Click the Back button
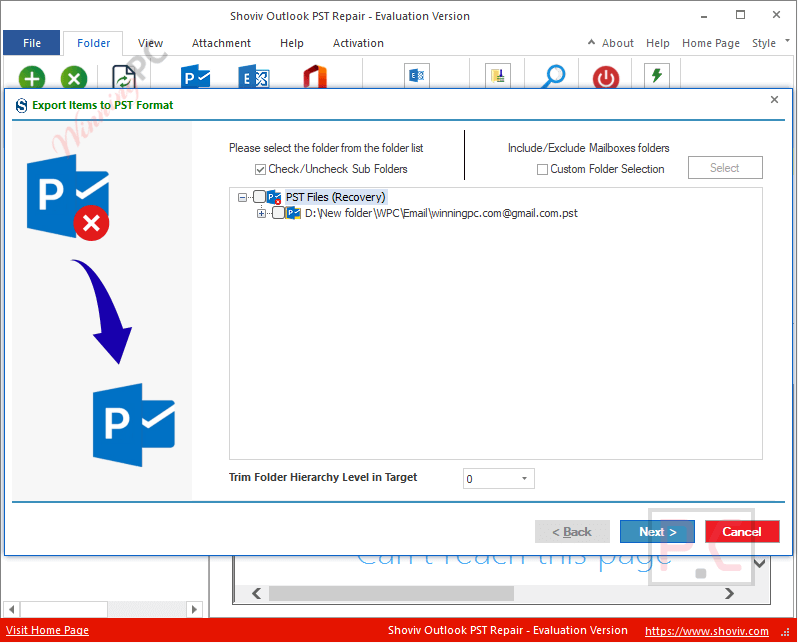The image size is (798, 643). click(572, 532)
